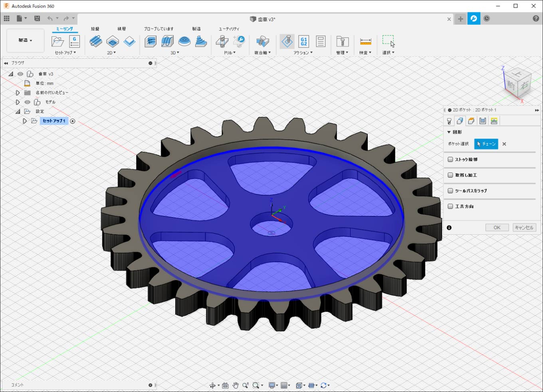Click the 2D pocket toolpath icon
The height and width of the screenshot is (392, 543).
tap(113, 42)
